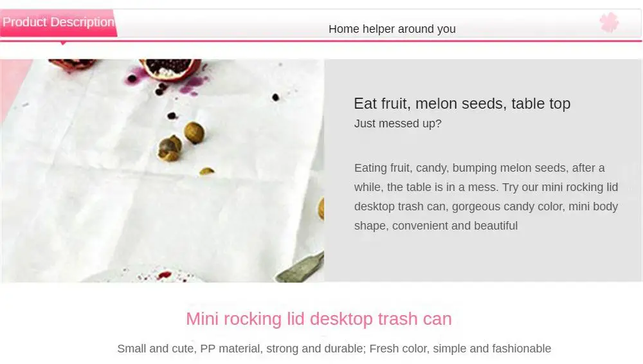Click the small nut shell fragment on napkin
Screen dimensions: 643x364
[206, 170]
